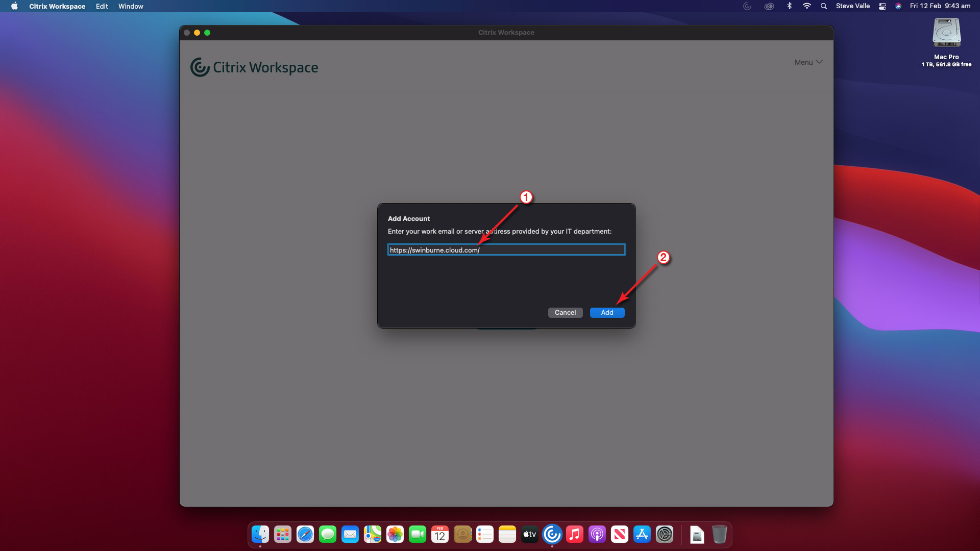This screenshot has height=551, width=980.
Task: Open Finder from the dock
Action: tap(260, 534)
